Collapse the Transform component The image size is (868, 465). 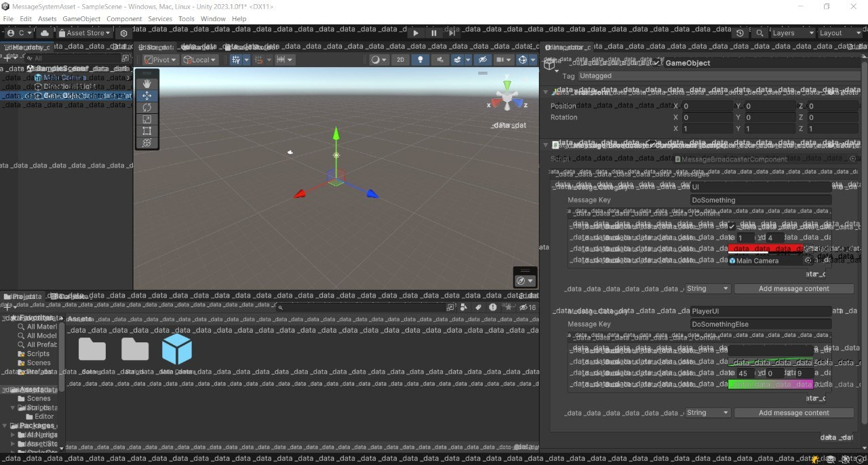coord(546,92)
